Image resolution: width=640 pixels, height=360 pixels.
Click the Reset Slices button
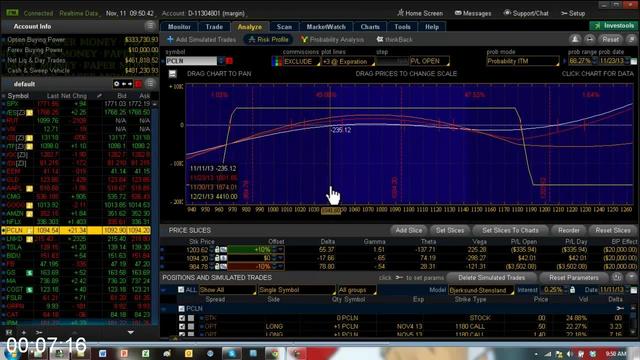[613, 230]
